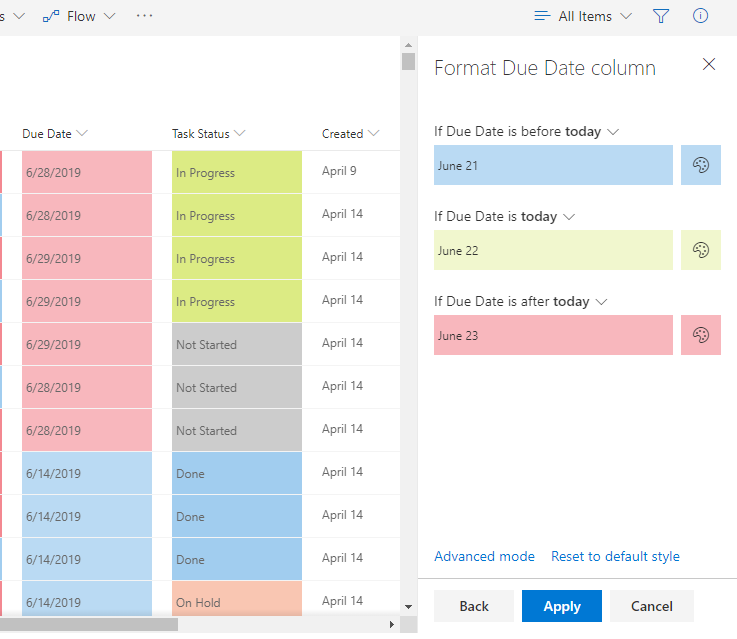
Task: Select the blue June 21 preview swatch
Action: coord(553,165)
